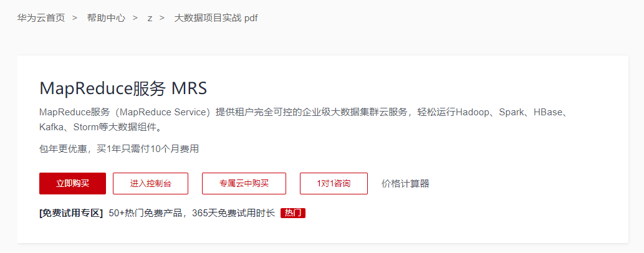Image resolution: width=644 pixels, height=253 pixels.
Task: Click the 包年更优惠 discount notice
Action: [x=119, y=149]
